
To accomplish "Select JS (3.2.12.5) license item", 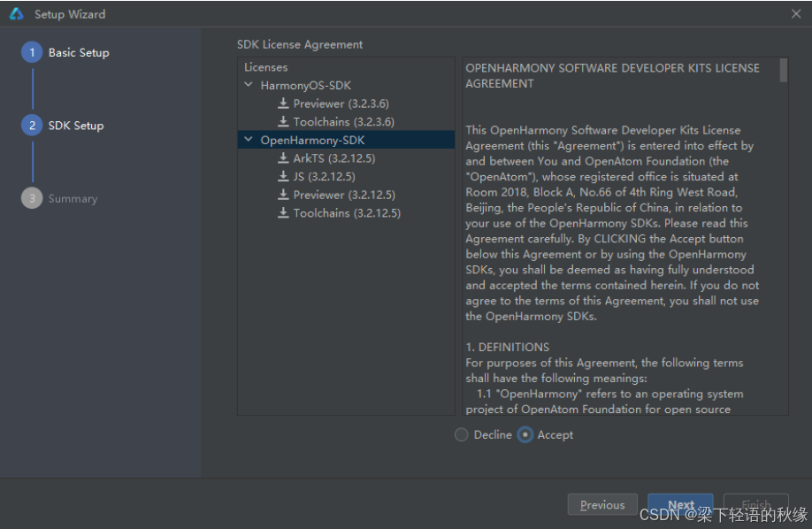I will coord(324,177).
